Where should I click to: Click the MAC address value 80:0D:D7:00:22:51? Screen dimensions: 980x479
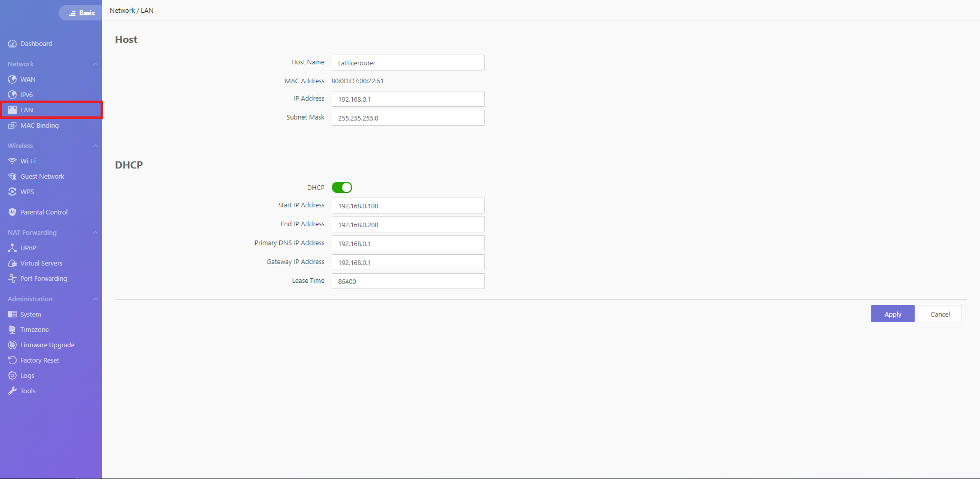tap(358, 81)
